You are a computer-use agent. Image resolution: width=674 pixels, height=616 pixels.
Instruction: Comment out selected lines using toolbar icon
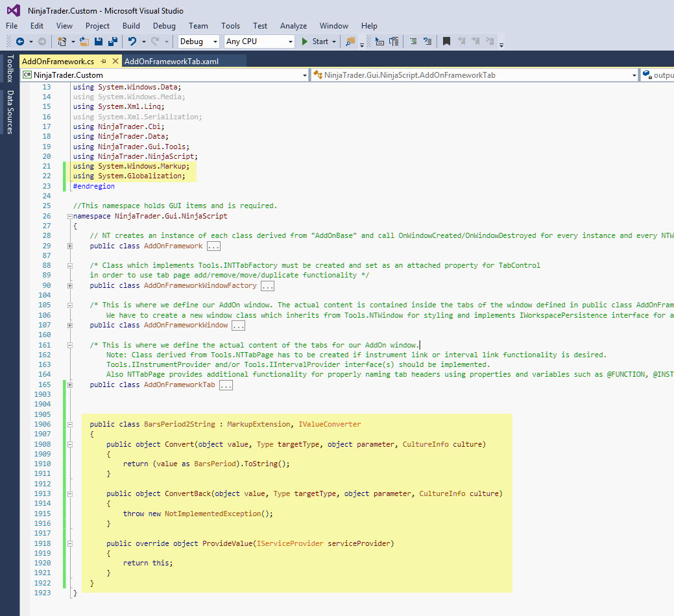tap(413, 41)
